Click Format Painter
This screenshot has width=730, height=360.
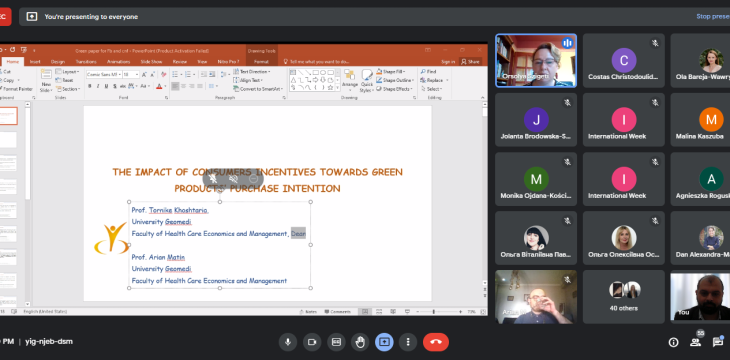[16, 89]
